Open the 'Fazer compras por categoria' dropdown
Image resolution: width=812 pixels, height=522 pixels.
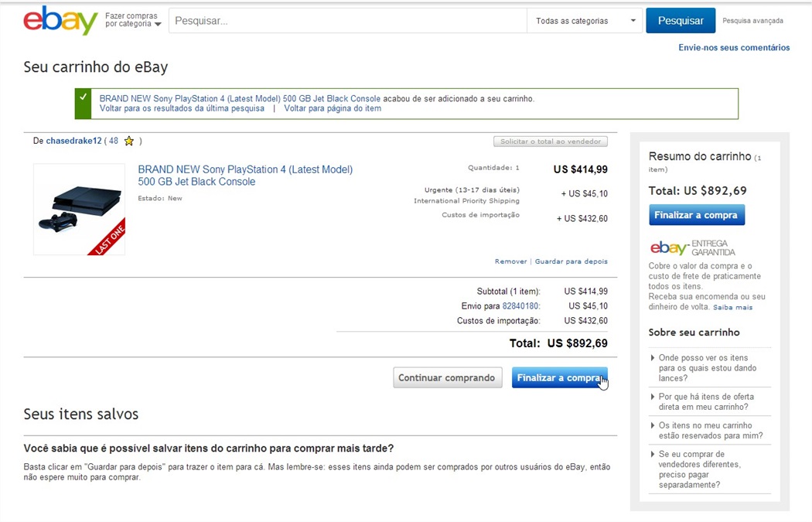133,20
